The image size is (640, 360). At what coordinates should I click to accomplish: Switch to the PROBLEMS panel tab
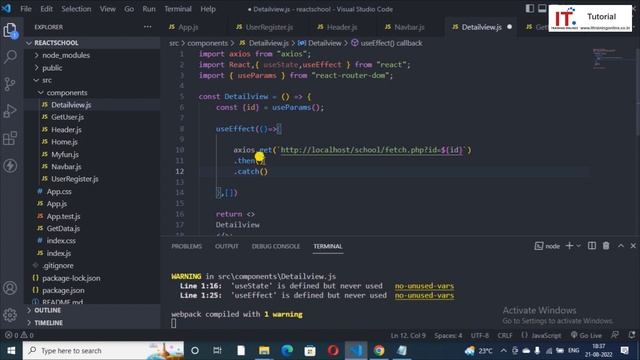click(186, 246)
